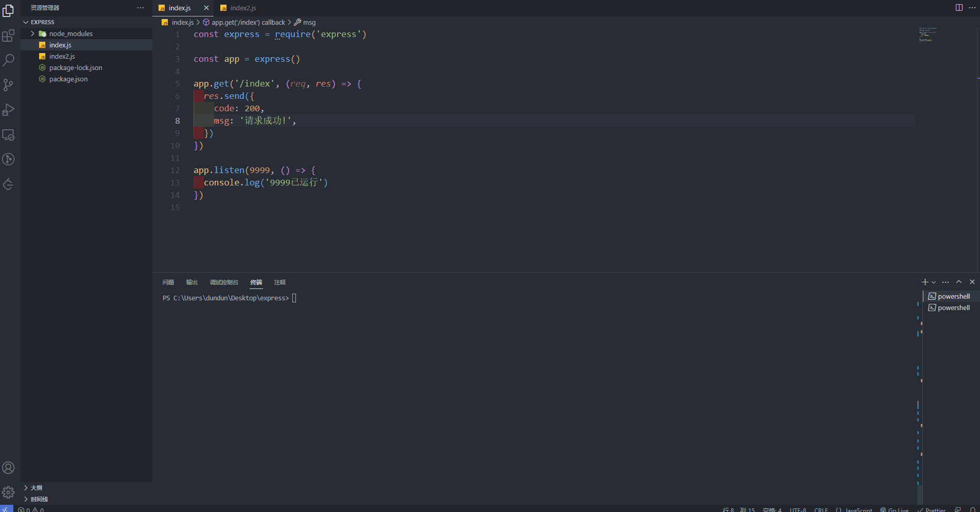Collapse the EXPRESS folder section
980x512 pixels.
[86, 22]
